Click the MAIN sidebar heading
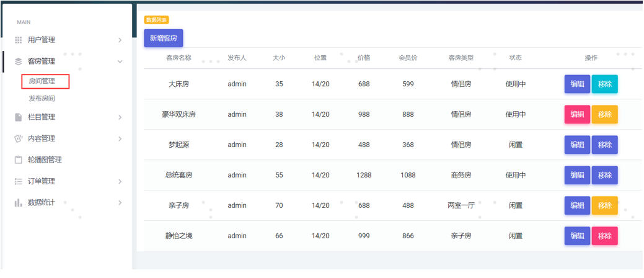Viewport: 644px width, 278px height. pyautogui.click(x=24, y=22)
